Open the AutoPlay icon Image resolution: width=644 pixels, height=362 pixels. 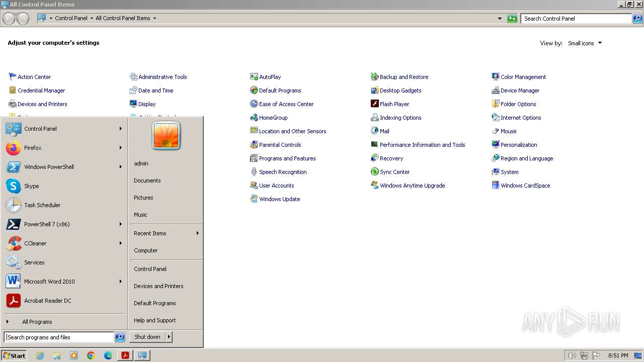point(254,77)
